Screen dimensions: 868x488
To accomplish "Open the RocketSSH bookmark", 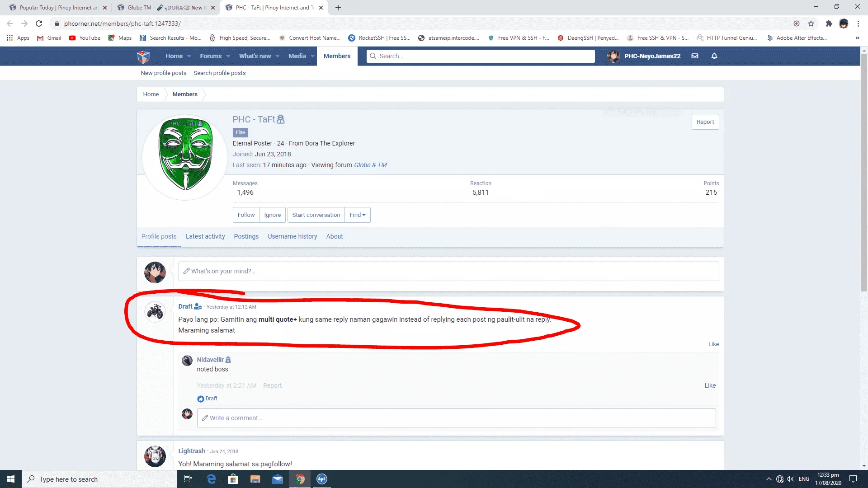I will click(379, 38).
